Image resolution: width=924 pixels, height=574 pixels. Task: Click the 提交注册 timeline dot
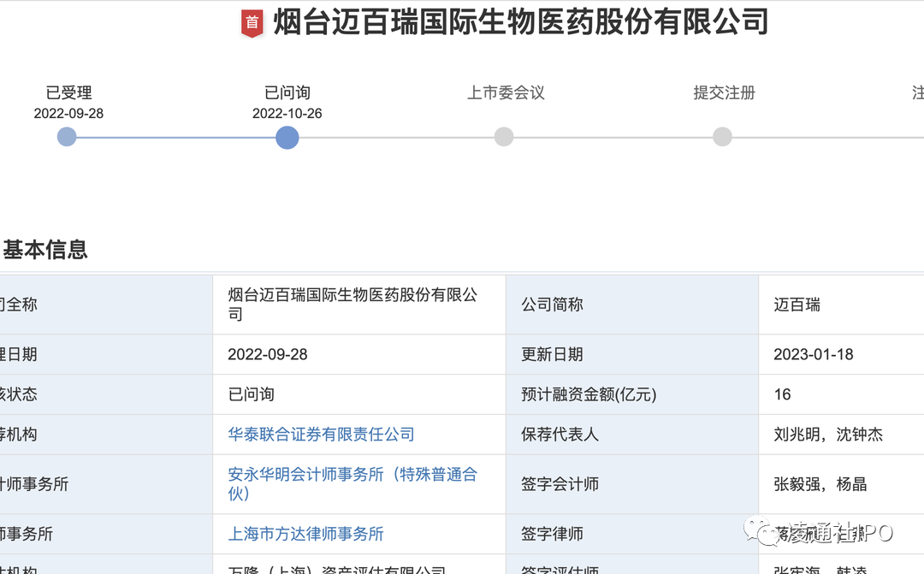pyautogui.click(x=722, y=137)
